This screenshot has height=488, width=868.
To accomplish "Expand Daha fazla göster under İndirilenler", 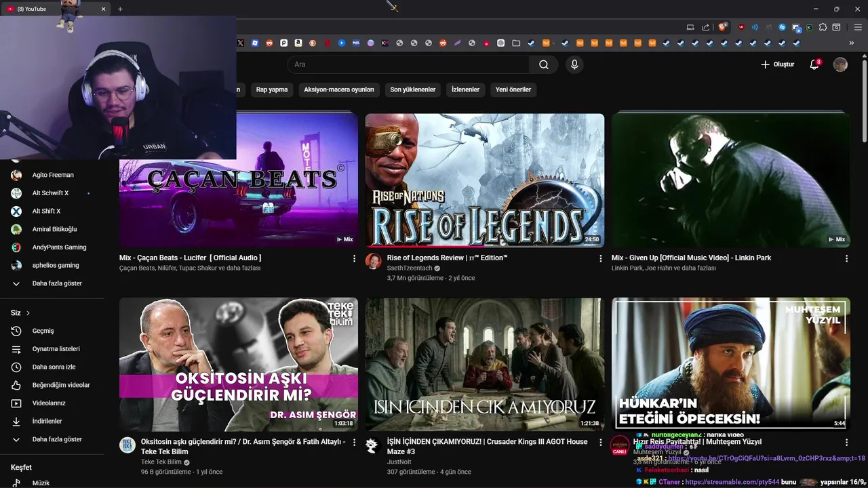I will [52, 439].
